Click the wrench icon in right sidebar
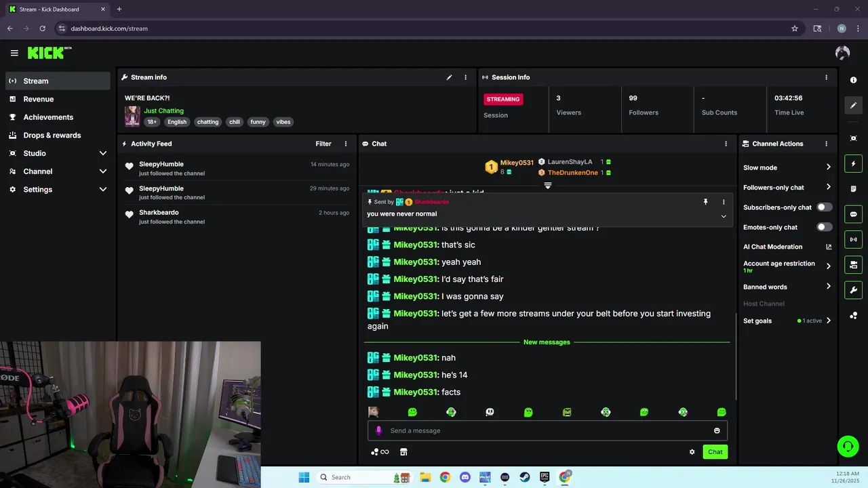The height and width of the screenshot is (488, 868). [x=853, y=290]
